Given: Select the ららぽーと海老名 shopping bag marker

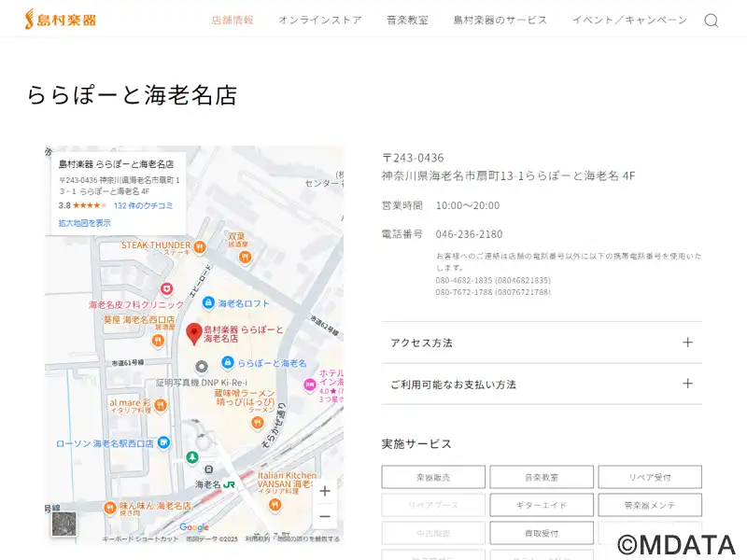Looking at the screenshot, I should point(228,362).
